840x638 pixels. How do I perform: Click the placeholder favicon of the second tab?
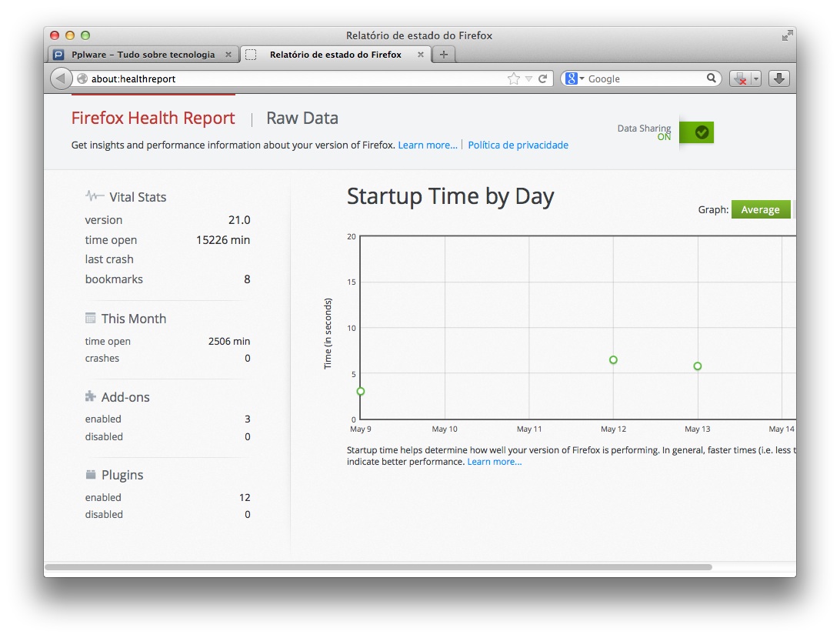click(x=251, y=55)
